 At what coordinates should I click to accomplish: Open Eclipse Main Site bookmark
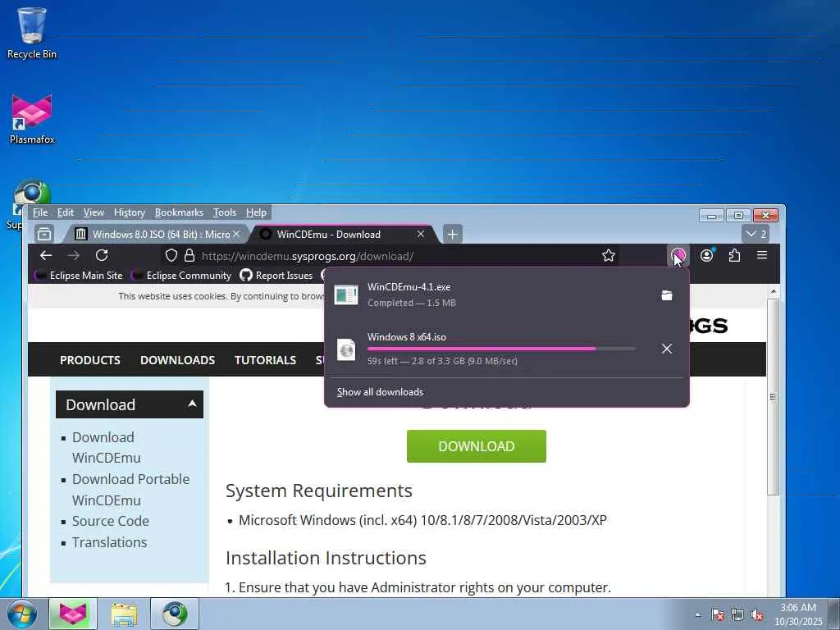(x=79, y=276)
